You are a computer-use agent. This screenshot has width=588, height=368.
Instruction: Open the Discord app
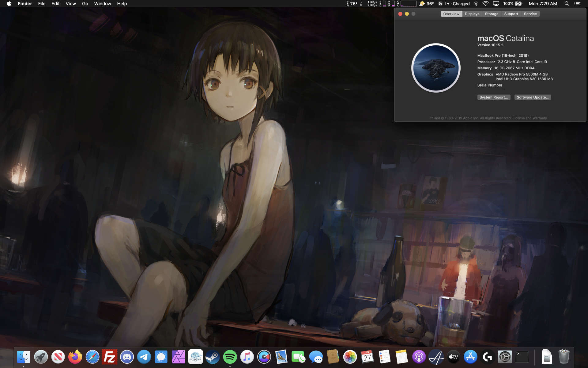click(x=127, y=357)
